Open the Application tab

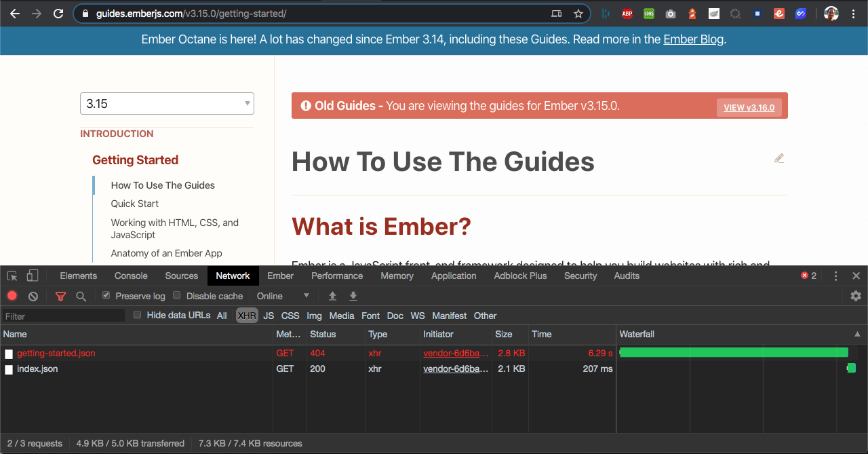pyautogui.click(x=454, y=276)
